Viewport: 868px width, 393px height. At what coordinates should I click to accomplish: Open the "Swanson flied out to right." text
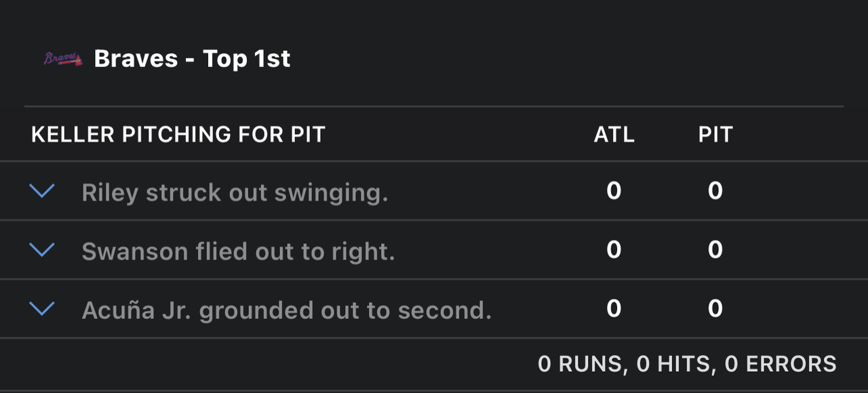(238, 251)
